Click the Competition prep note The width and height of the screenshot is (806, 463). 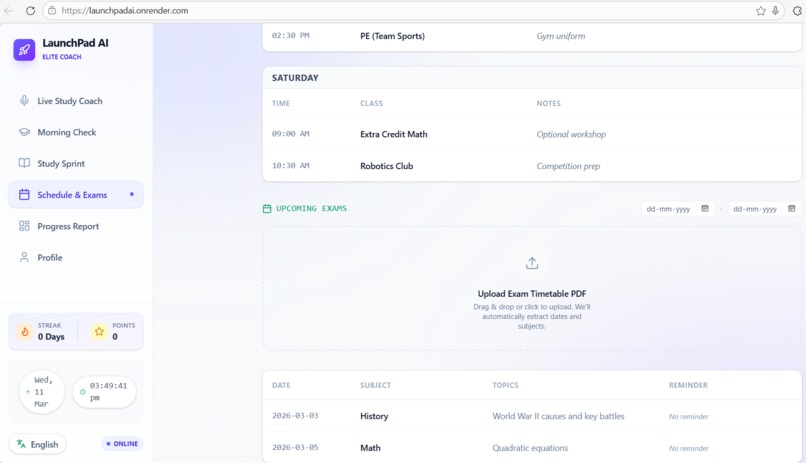coord(568,166)
